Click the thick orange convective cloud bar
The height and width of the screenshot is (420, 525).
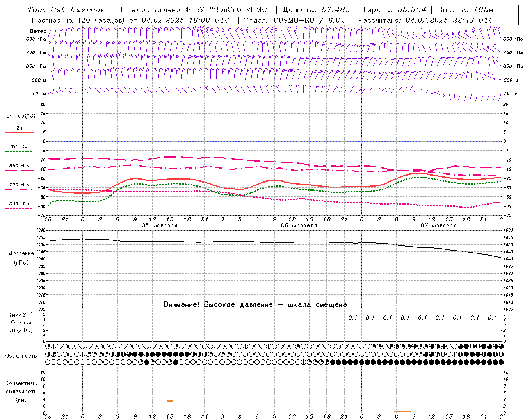pos(170,401)
